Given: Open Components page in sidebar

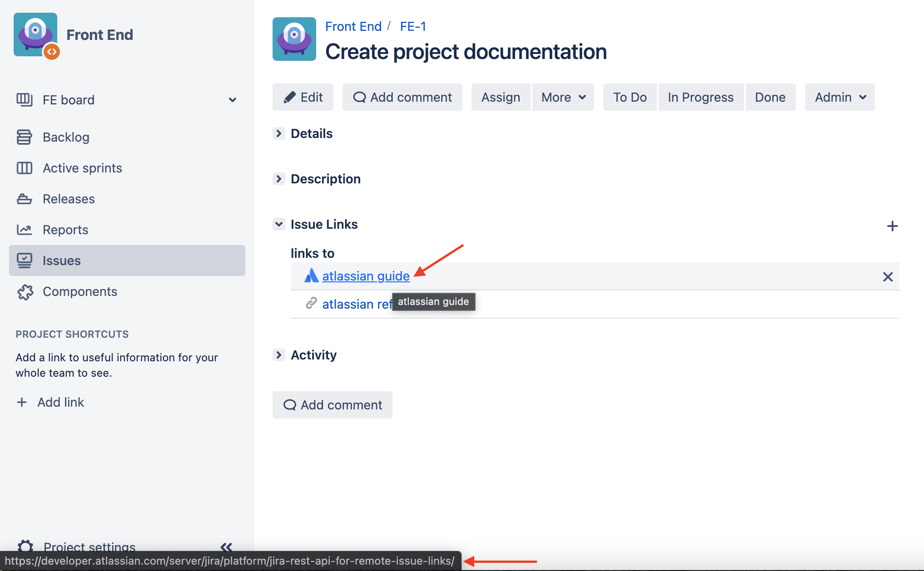Looking at the screenshot, I should (80, 291).
